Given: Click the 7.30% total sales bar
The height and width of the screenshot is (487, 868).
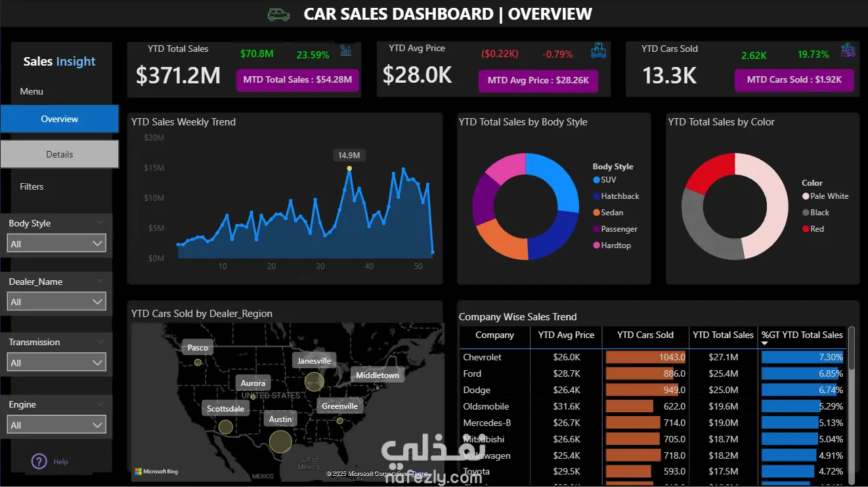Looking at the screenshot, I should pos(802,357).
